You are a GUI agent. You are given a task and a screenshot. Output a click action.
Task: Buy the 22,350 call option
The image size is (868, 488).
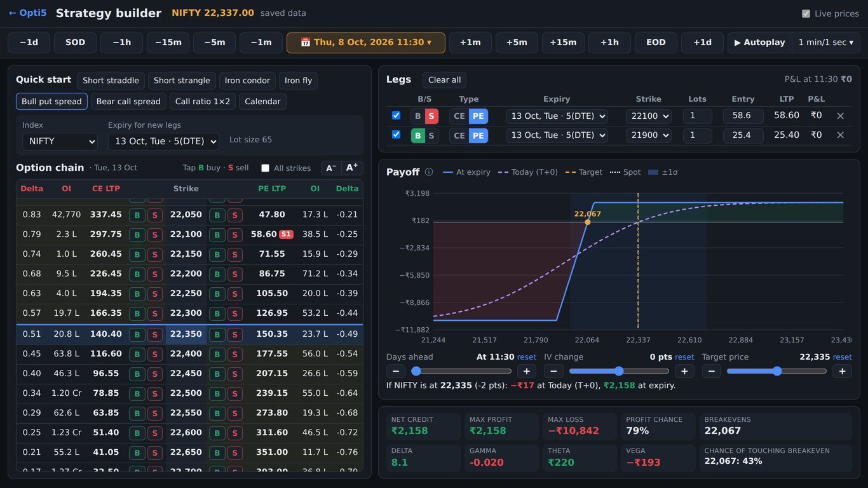click(x=137, y=334)
